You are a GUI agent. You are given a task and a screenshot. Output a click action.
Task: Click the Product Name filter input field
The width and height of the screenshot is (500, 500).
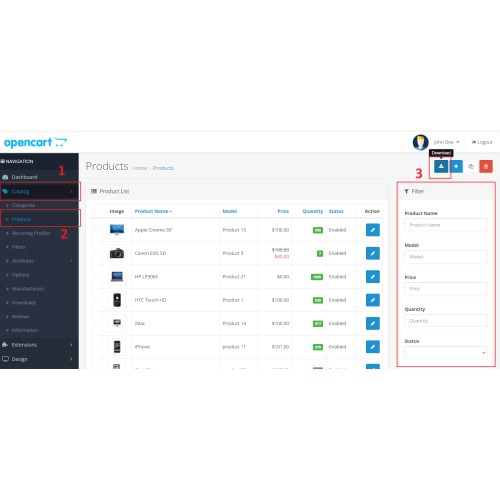446,225
